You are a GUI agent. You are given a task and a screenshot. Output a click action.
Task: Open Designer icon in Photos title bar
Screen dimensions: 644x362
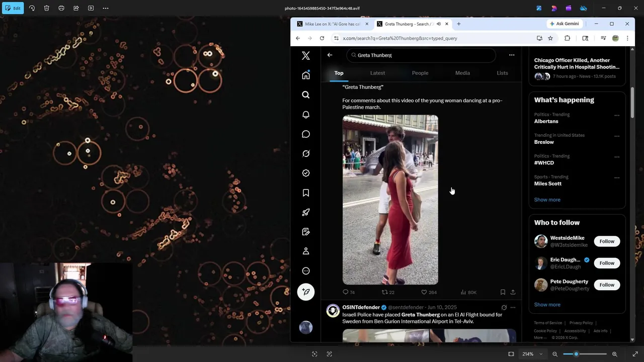[554, 8]
